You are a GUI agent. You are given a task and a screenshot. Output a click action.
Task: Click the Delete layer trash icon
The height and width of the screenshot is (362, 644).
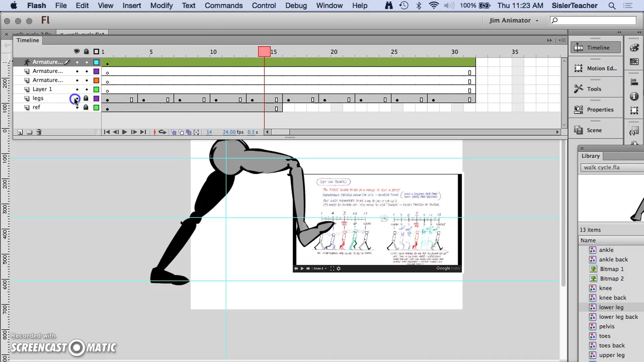[39, 132]
